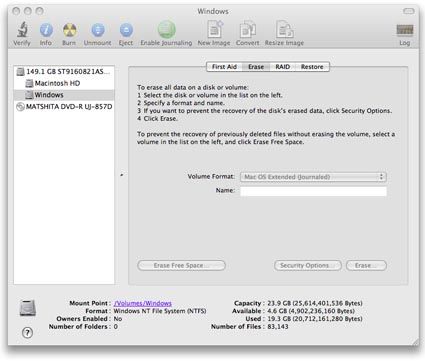Open the Volume Format dropdown
Viewport: 425px width, 361px height.
pos(313,177)
